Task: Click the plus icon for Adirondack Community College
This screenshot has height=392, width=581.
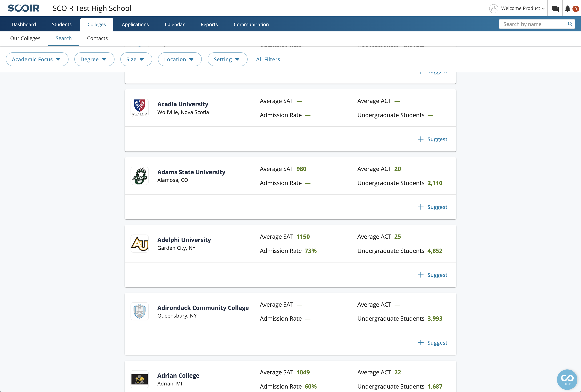Action: click(421, 343)
